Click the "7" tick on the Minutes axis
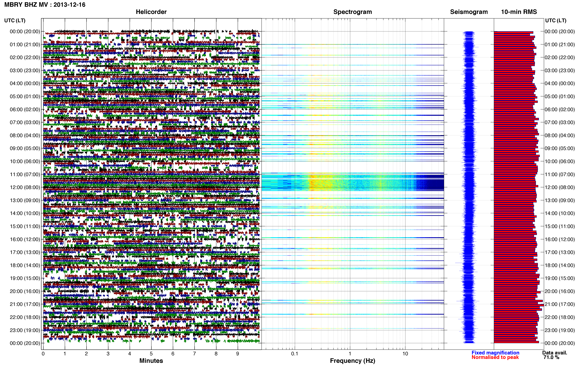 click(x=195, y=354)
